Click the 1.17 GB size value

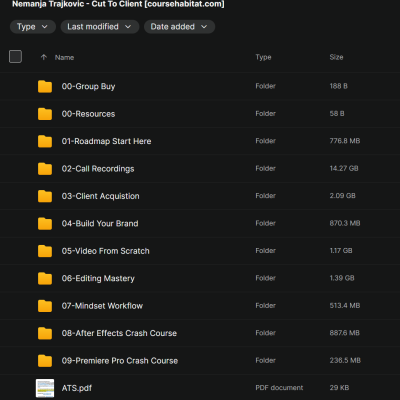pos(341,250)
